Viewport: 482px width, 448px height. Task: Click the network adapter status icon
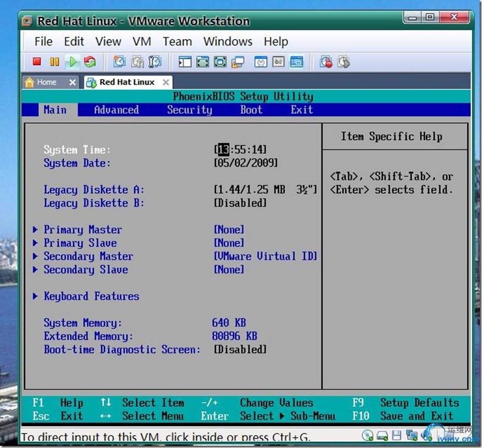411,435
